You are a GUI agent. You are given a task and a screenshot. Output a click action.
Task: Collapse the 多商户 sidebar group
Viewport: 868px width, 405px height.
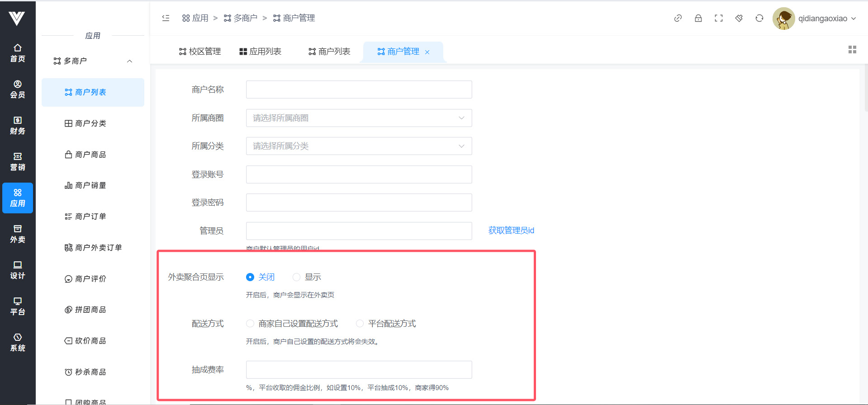(x=129, y=61)
